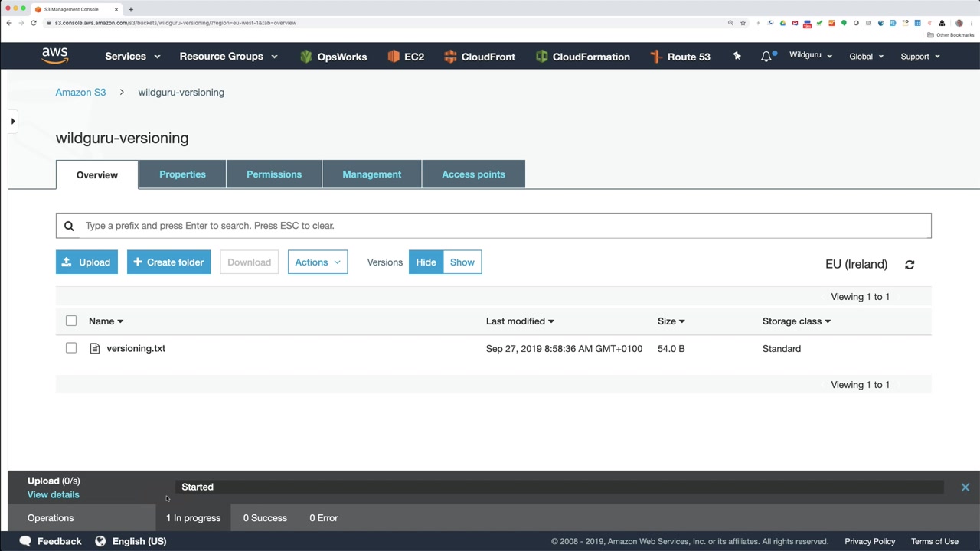Sort objects by Size column
The image size is (980, 551).
[x=671, y=321]
